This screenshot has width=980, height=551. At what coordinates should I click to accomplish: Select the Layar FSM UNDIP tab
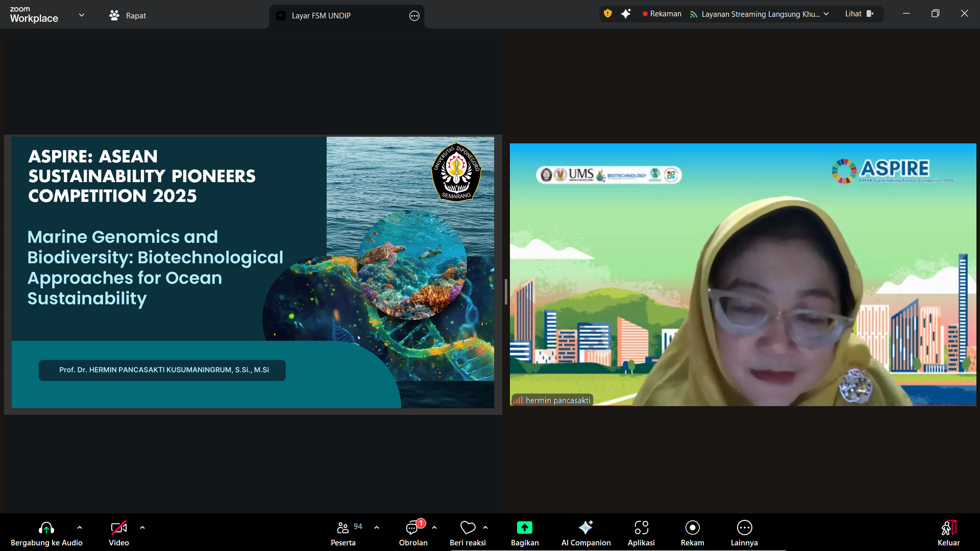click(x=321, y=16)
